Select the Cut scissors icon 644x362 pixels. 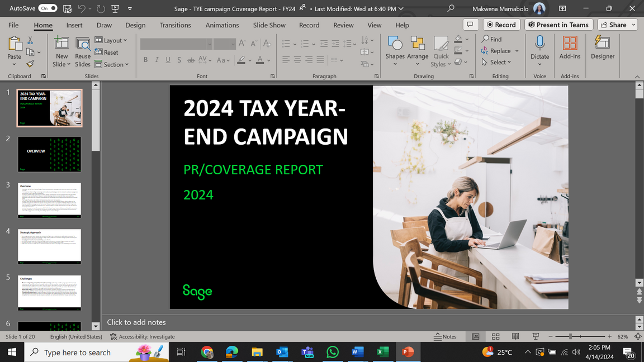(30, 40)
